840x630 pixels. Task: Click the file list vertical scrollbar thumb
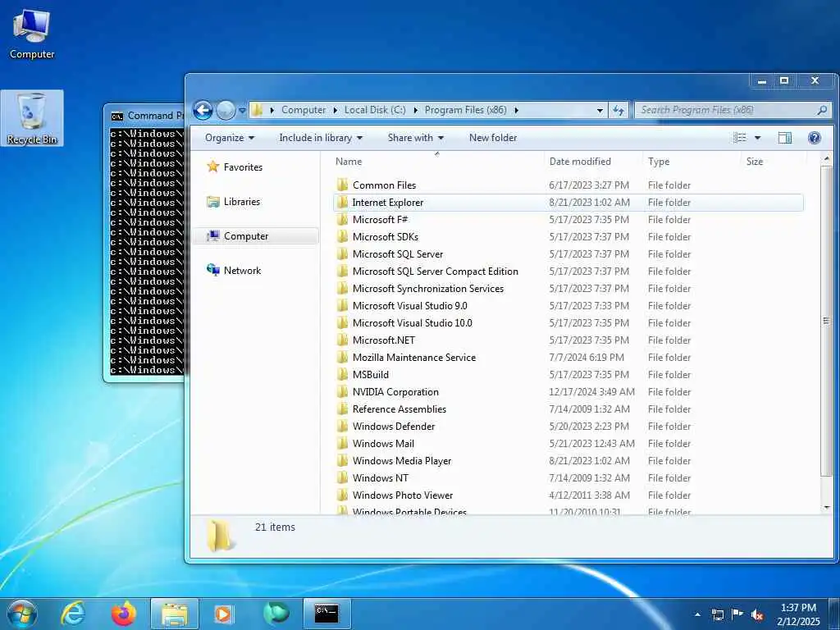[x=827, y=321]
